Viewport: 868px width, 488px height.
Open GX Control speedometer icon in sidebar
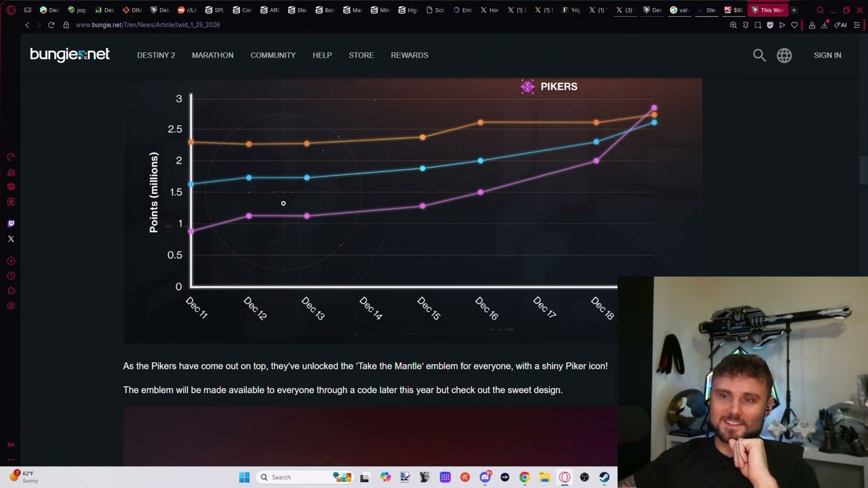[x=11, y=157]
